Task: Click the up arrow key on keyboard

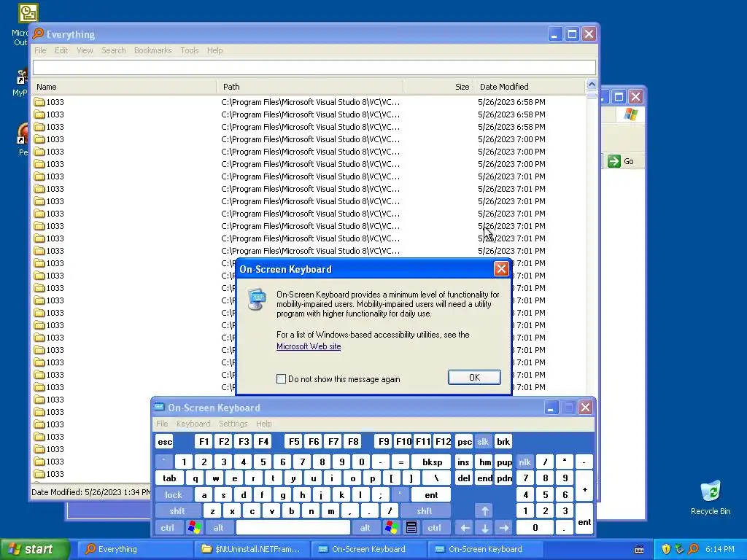Action: pyautogui.click(x=484, y=511)
